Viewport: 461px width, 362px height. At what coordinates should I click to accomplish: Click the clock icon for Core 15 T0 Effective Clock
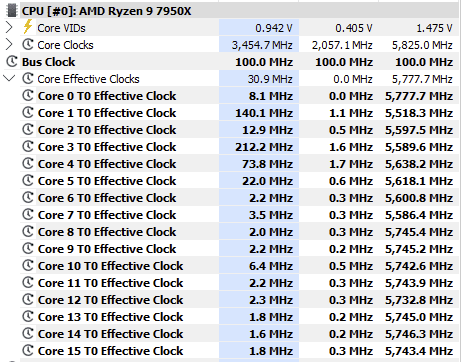coord(28,350)
